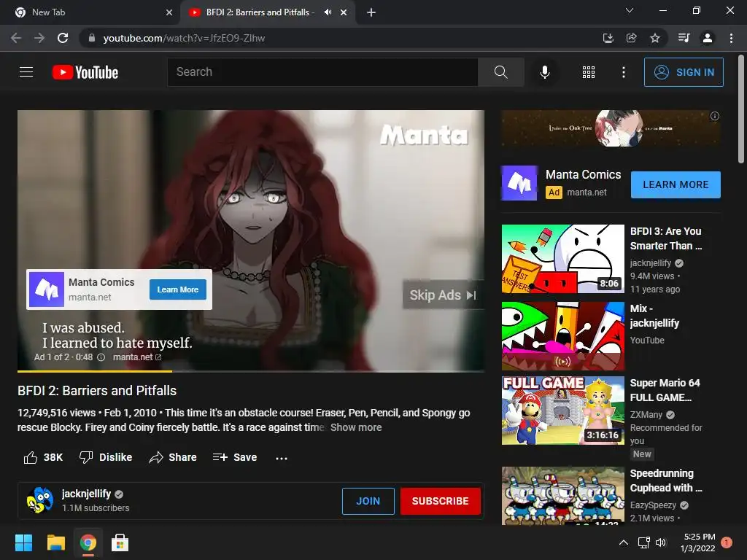
Task: Bookmark this page with star icon
Action: [x=655, y=38]
